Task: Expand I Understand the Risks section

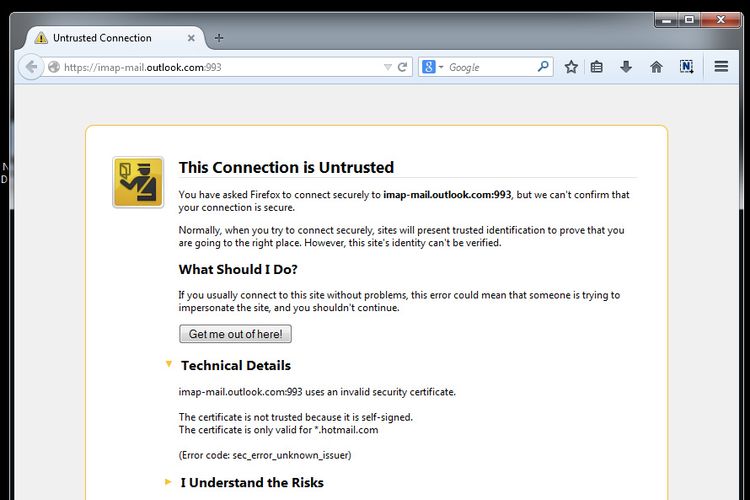Action: 169,482
